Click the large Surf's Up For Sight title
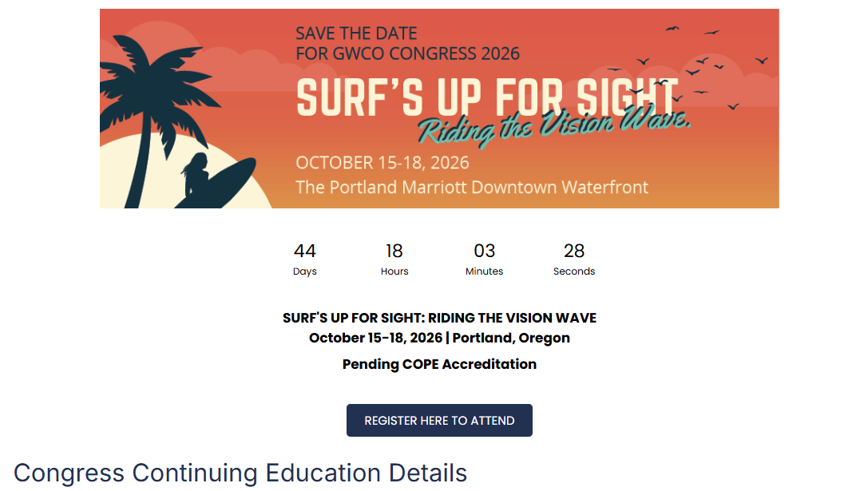Screen dimensions: 868x491 (x=487, y=97)
